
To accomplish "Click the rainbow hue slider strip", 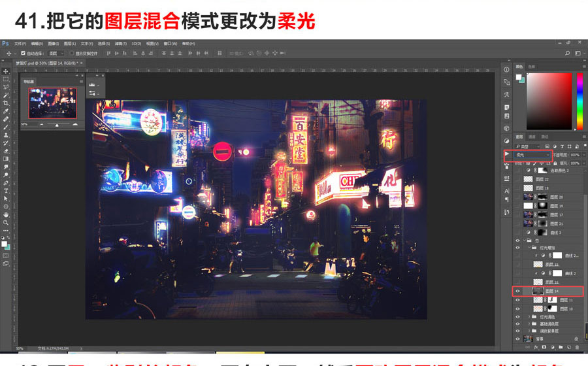I will (580, 101).
